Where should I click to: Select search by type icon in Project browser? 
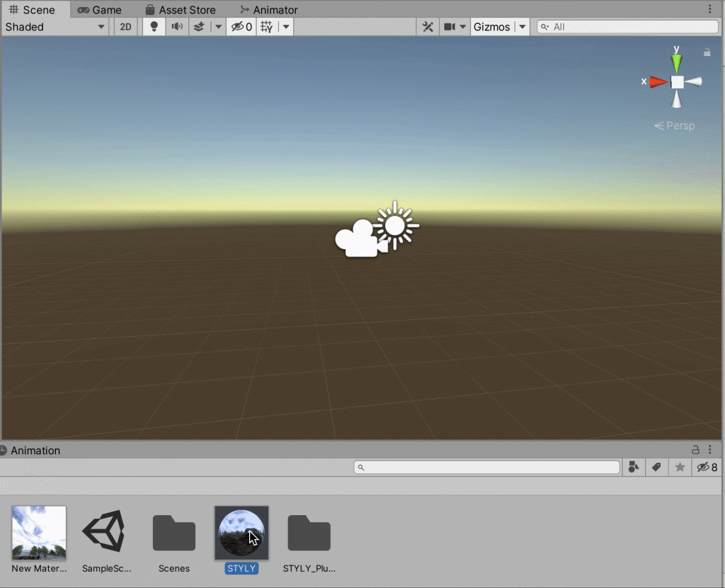coord(633,467)
